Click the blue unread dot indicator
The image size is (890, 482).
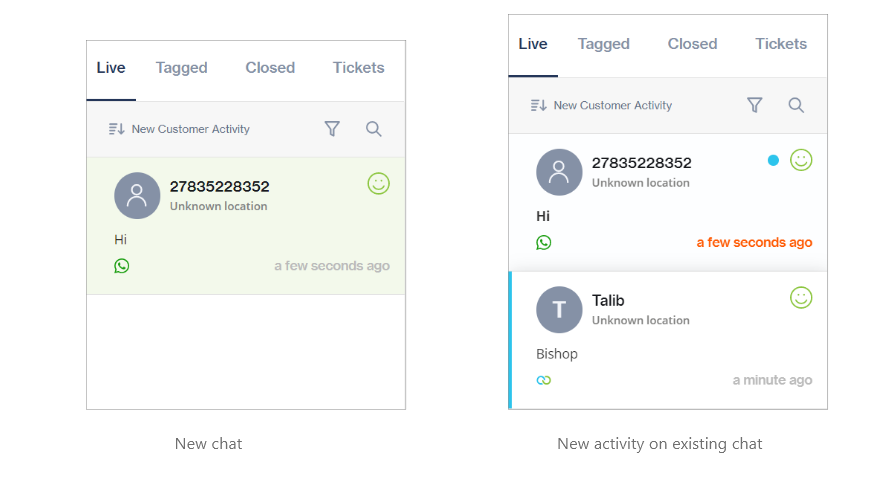[773, 160]
